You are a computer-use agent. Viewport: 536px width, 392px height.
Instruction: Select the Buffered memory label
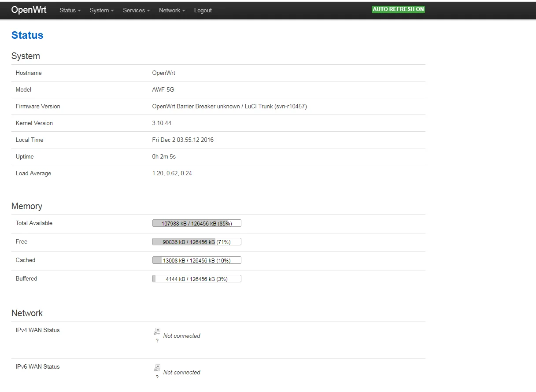tap(26, 278)
